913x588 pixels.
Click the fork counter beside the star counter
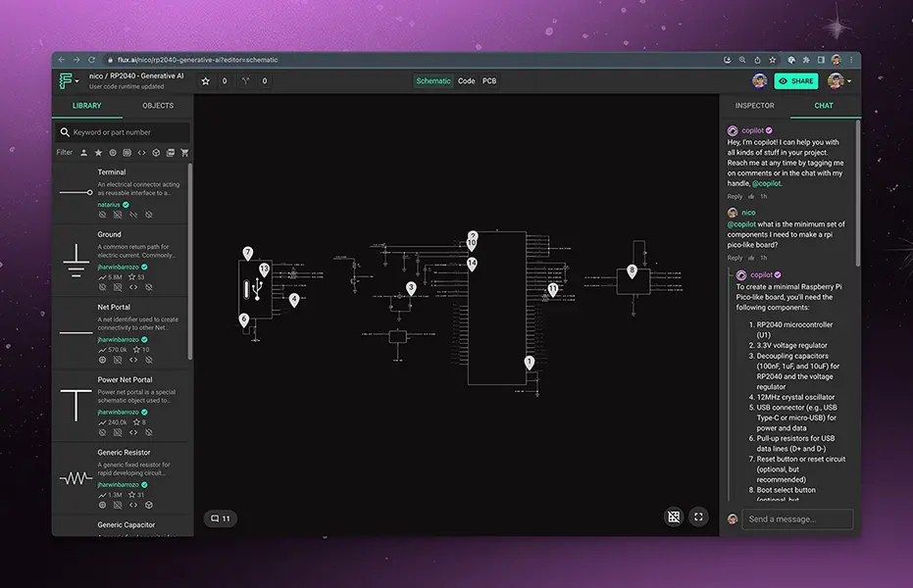point(253,81)
